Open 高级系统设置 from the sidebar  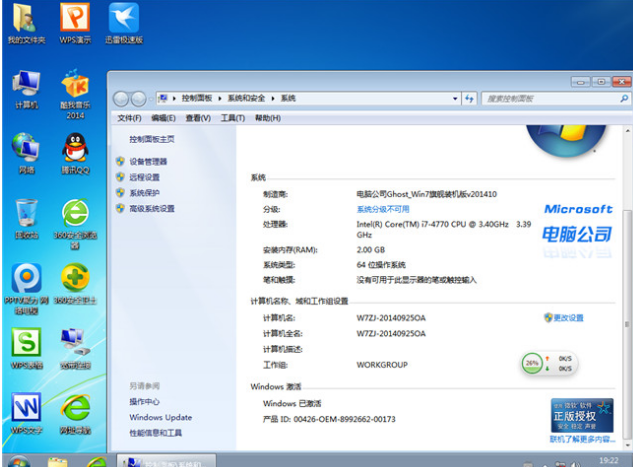coord(152,209)
